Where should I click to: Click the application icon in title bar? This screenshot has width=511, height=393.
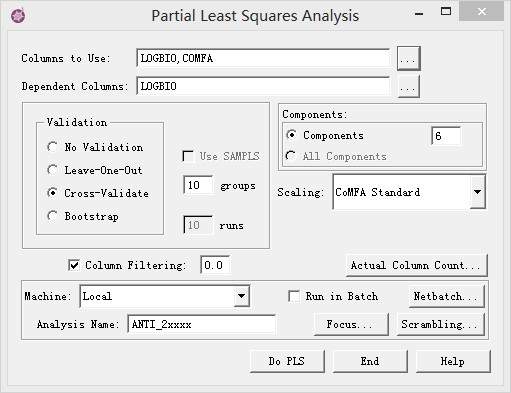click(18, 15)
